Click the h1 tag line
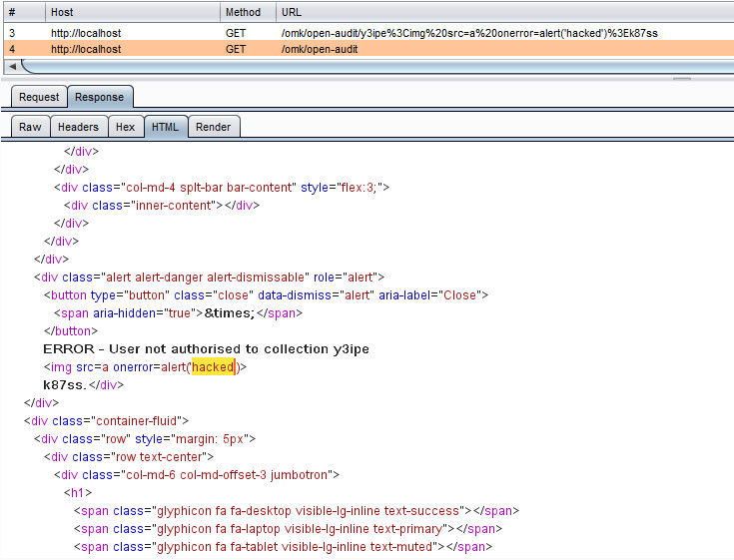 click(x=78, y=493)
